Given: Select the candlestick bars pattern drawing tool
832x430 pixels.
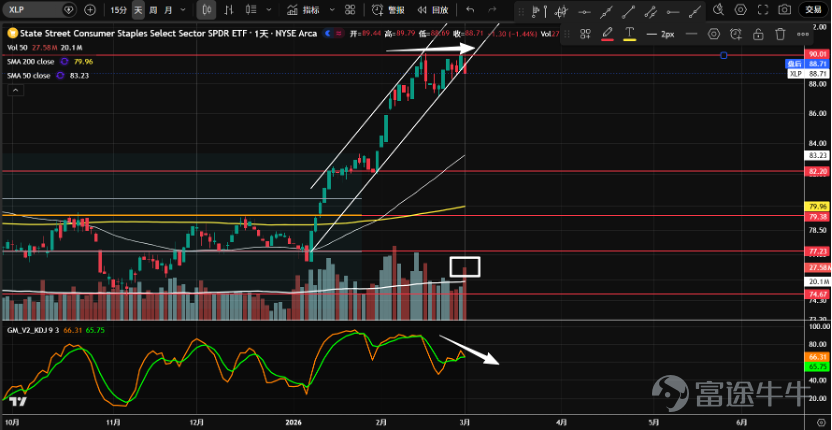Looking at the screenshot, I should (x=560, y=11).
